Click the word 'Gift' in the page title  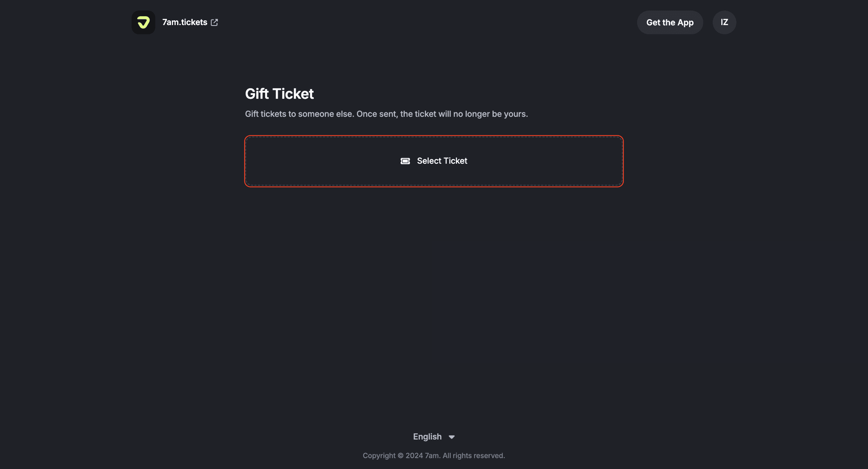[x=257, y=94]
